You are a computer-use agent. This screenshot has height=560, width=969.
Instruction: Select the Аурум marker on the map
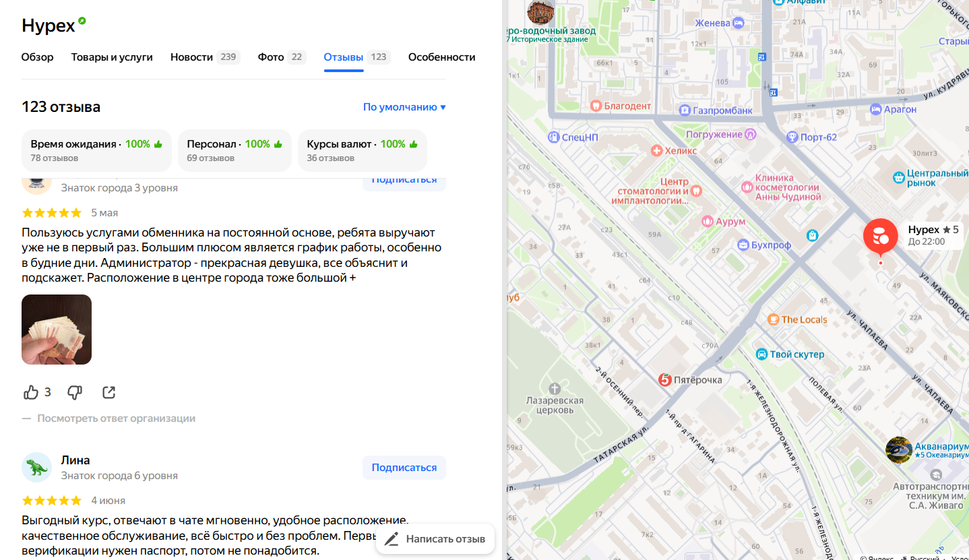[x=708, y=221]
